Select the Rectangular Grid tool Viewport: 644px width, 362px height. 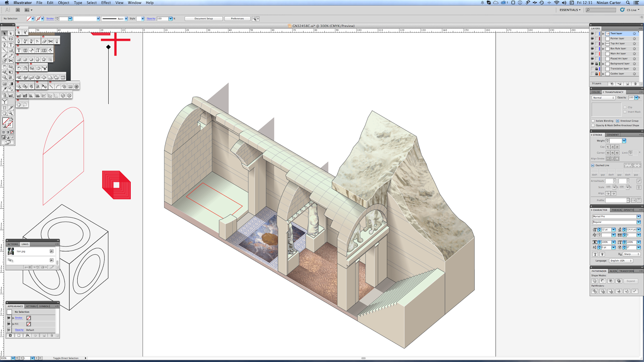[x=70, y=86]
